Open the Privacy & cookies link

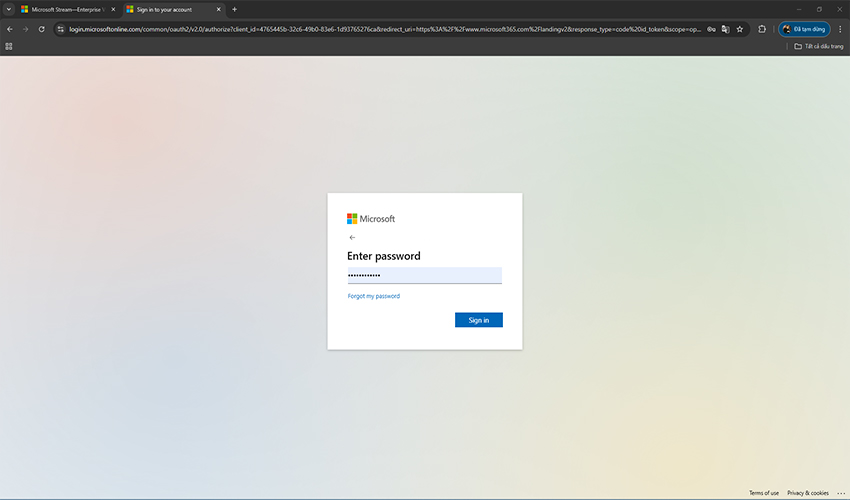coord(808,493)
